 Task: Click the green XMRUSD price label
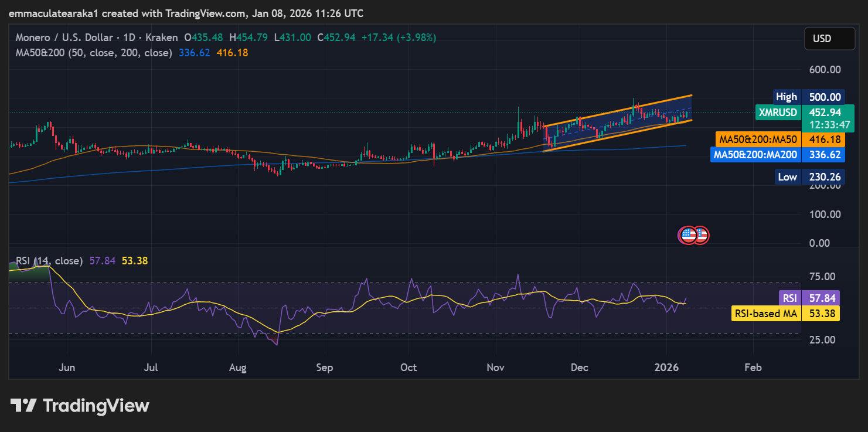(x=778, y=113)
